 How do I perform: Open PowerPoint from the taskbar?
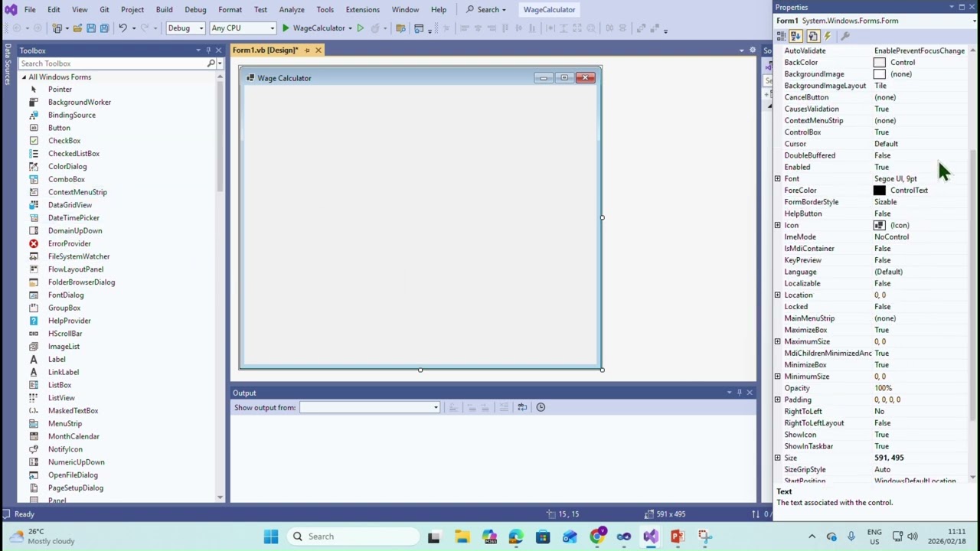tap(677, 536)
